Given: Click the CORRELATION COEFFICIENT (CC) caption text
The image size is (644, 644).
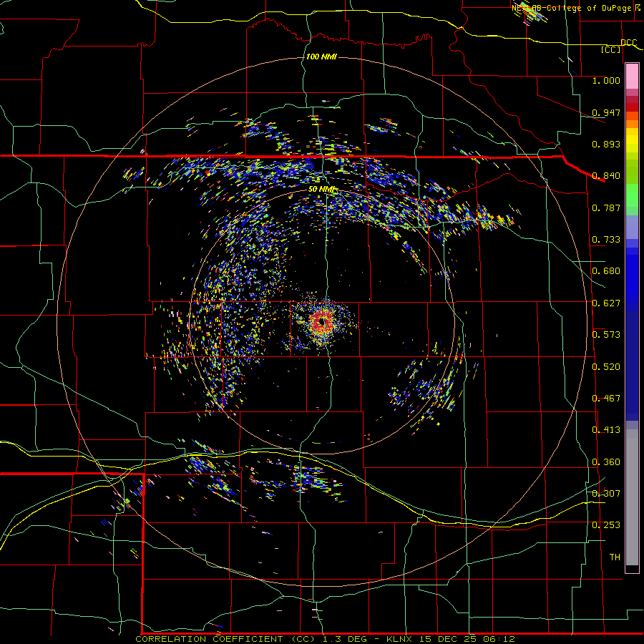Looking at the screenshot, I should 226,639.
